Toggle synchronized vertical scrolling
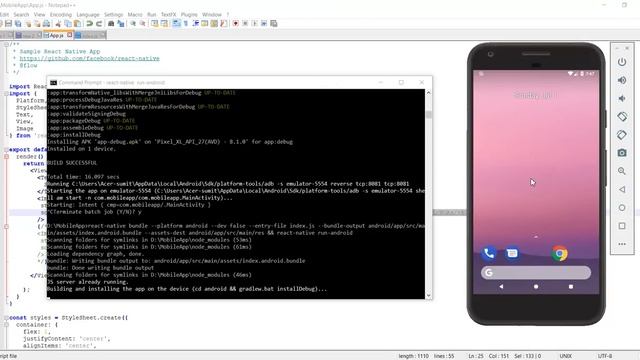640x360 pixels. pyautogui.click(x=154, y=24)
